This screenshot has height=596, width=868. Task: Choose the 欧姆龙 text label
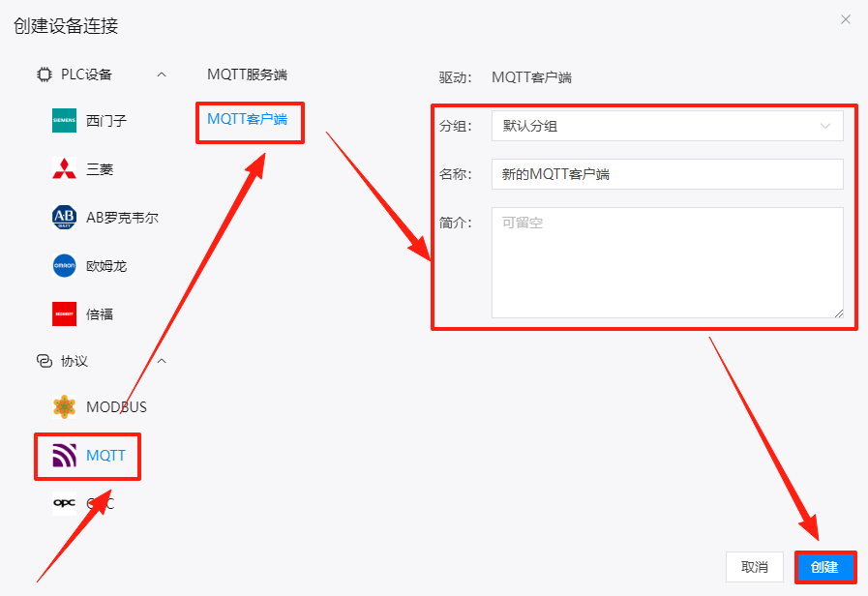pos(106,266)
